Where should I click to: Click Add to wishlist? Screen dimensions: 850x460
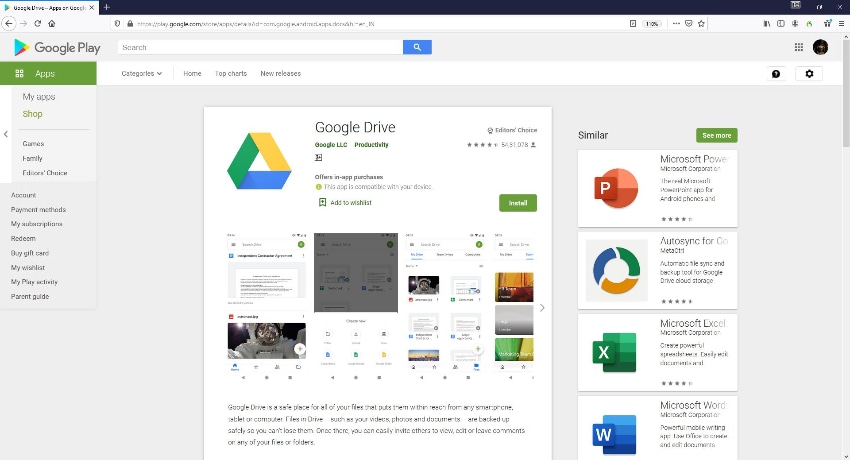[x=345, y=203]
